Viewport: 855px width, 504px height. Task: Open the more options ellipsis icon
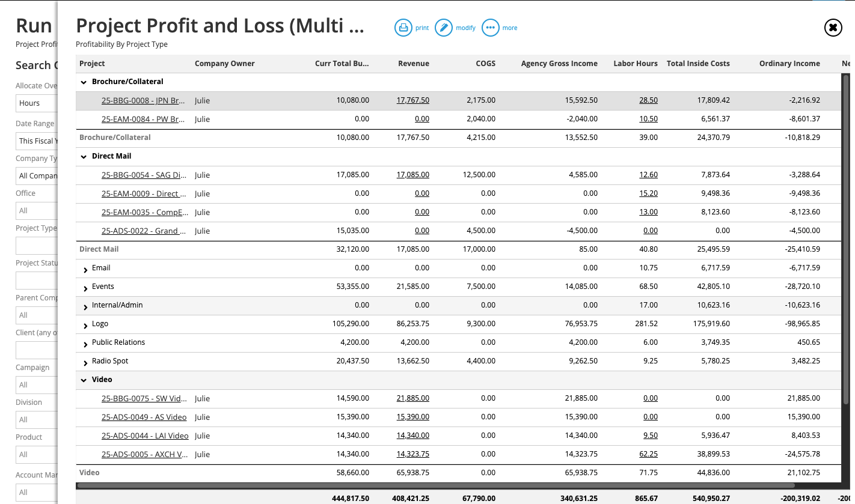tap(491, 28)
